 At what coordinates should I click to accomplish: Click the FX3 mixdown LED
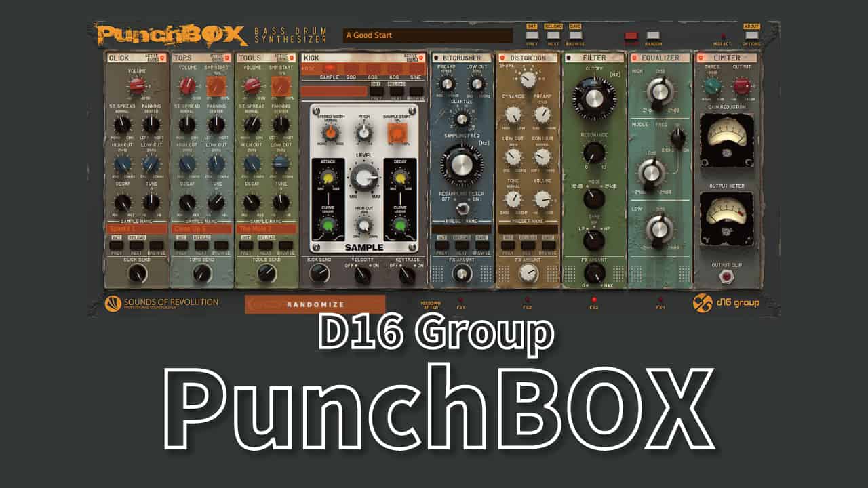click(594, 299)
